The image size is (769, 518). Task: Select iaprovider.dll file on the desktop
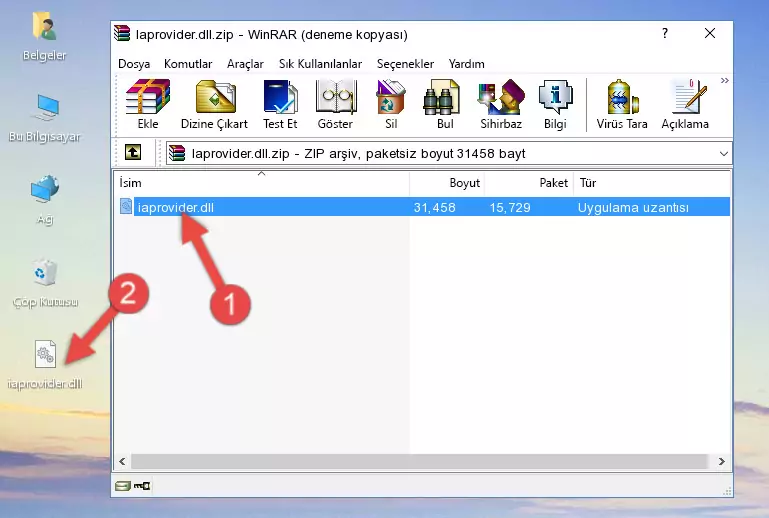[x=45, y=365]
